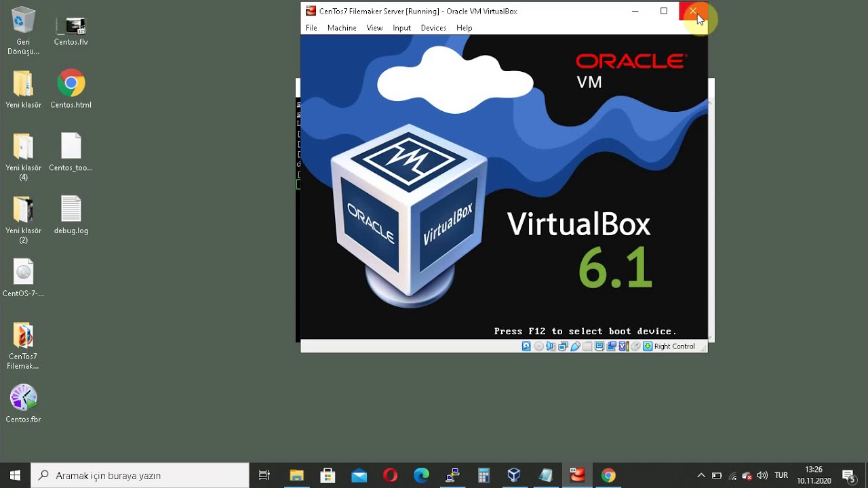The width and height of the screenshot is (868, 488).
Task: Select the CentOS-7 disc image icon
Action: click(23, 278)
